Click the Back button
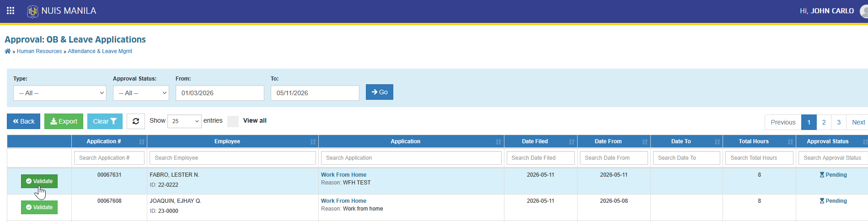Viewport: 868px width, 222px height. [24, 121]
